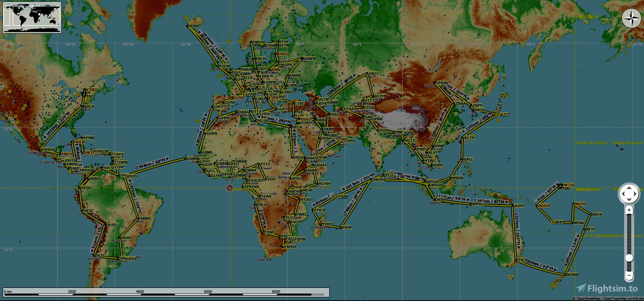Select the 1948nm / 82°M route leg label
Screen dimensions: 644x301
[152, 164]
